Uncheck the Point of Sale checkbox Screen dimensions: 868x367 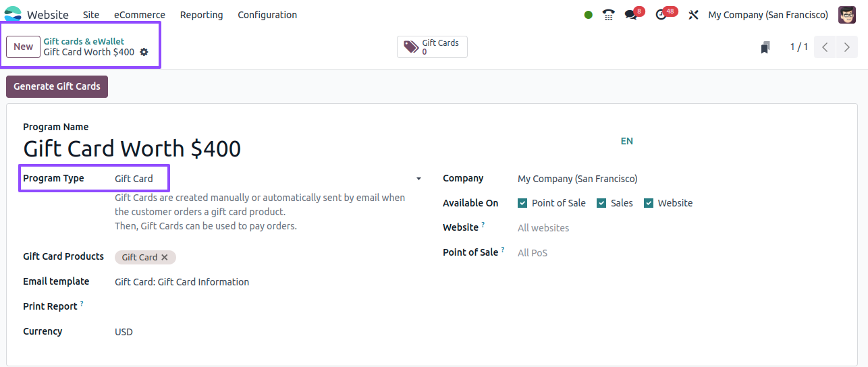(522, 203)
